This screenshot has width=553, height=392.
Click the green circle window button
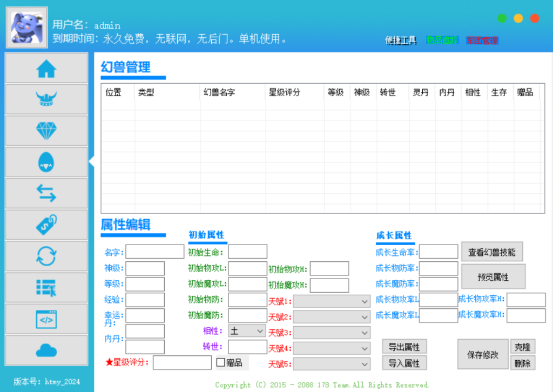click(x=502, y=18)
